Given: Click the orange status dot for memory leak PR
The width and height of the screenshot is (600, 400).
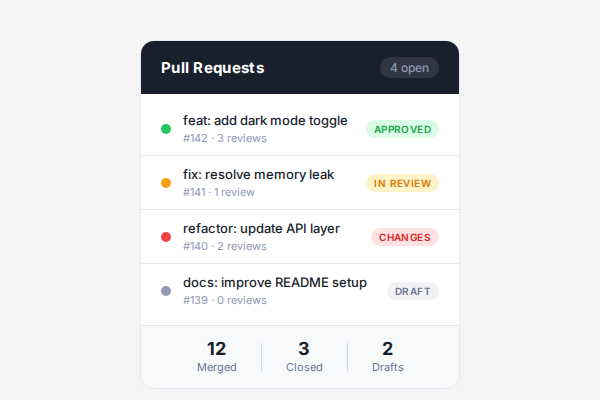Looking at the screenshot, I should tap(166, 183).
